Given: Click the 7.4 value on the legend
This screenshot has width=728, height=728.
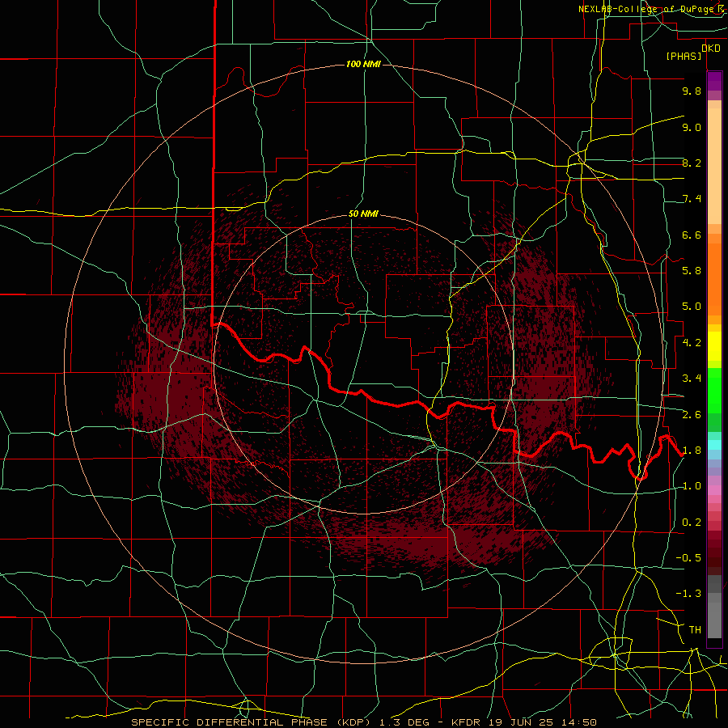Looking at the screenshot, I should (692, 199).
